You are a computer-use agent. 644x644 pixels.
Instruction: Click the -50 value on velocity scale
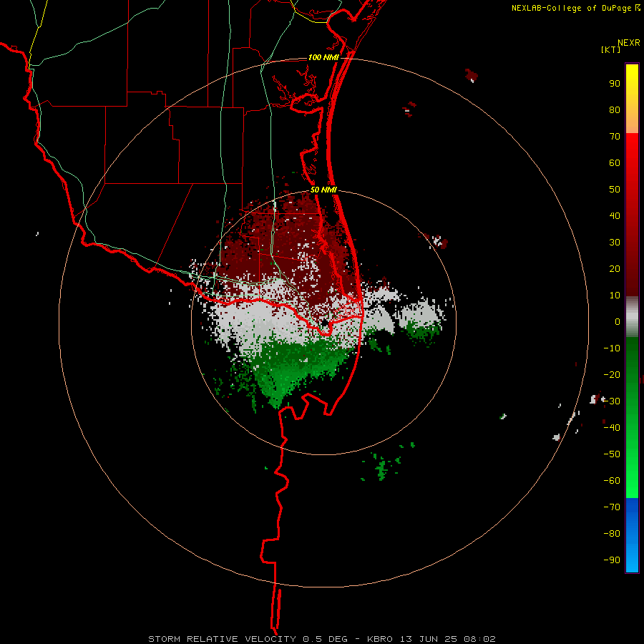tap(612, 454)
